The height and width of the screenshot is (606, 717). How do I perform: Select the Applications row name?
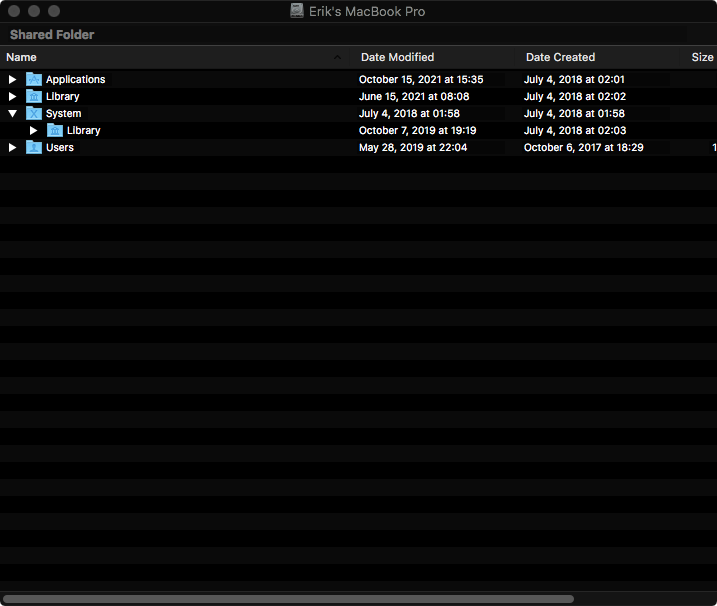(75, 80)
